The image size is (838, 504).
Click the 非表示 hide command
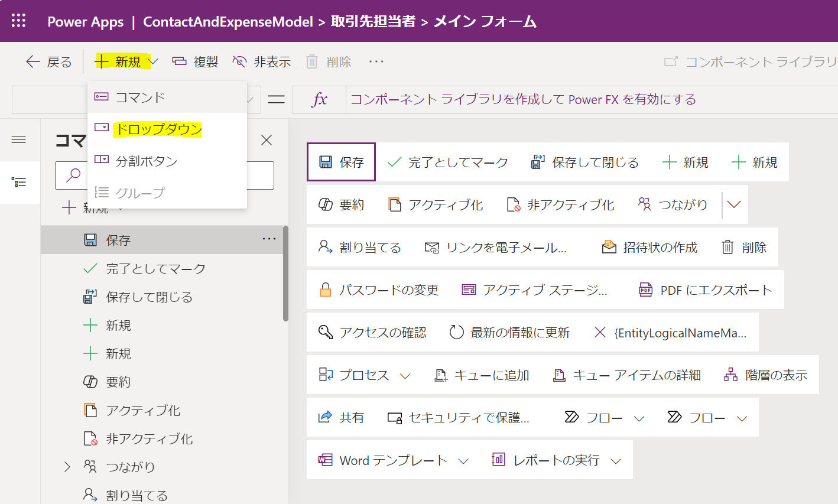tap(262, 61)
